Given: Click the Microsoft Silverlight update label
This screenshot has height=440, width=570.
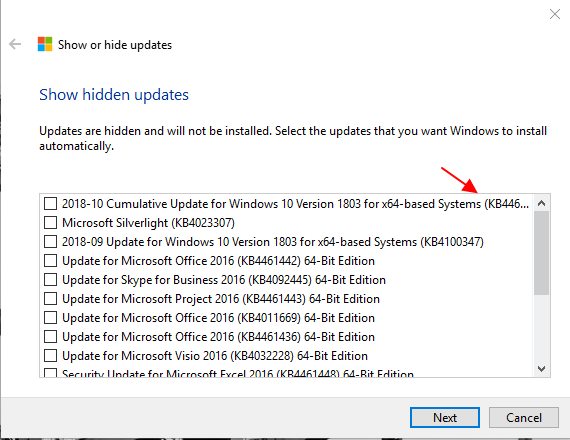Looking at the screenshot, I should 148,223.
